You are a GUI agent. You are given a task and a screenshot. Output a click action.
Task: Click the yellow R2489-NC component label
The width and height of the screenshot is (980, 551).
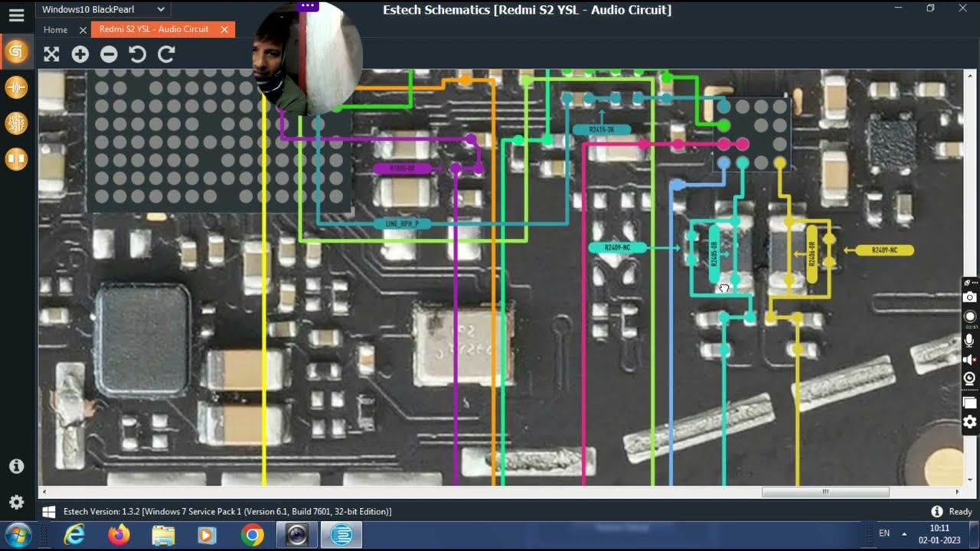tap(883, 250)
